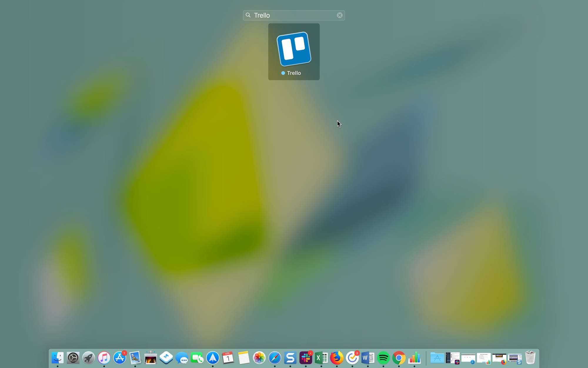Open Spotify from the Dock
Viewport: 588px width, 368px height.
coord(383,358)
